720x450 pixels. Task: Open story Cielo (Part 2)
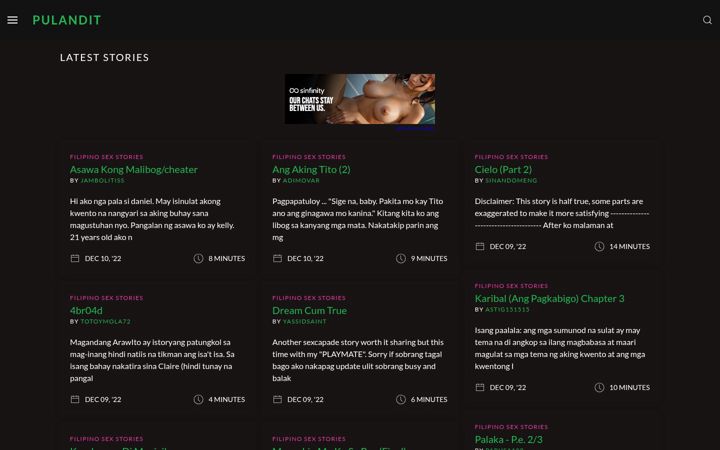tap(503, 169)
